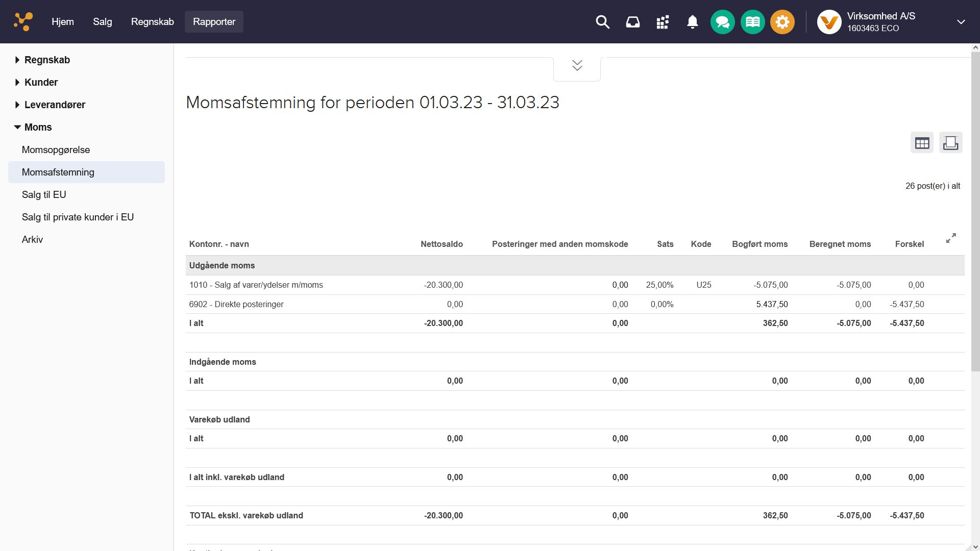Click the table export icon
This screenshot has height=551, width=980.
pos(922,143)
